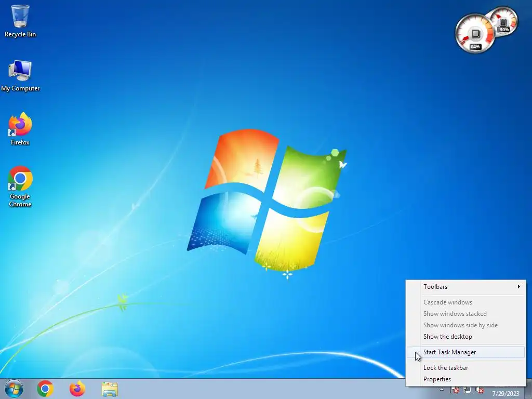Image resolution: width=532 pixels, height=399 pixels.
Task: Click the disabled Show windows side by side entry
Action: [466, 325]
